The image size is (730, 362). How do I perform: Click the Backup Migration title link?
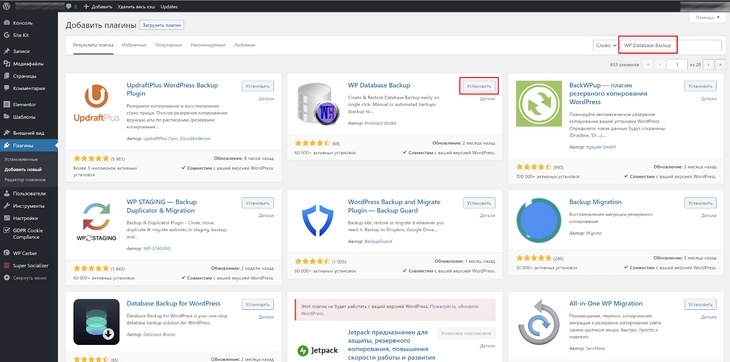coord(595,202)
